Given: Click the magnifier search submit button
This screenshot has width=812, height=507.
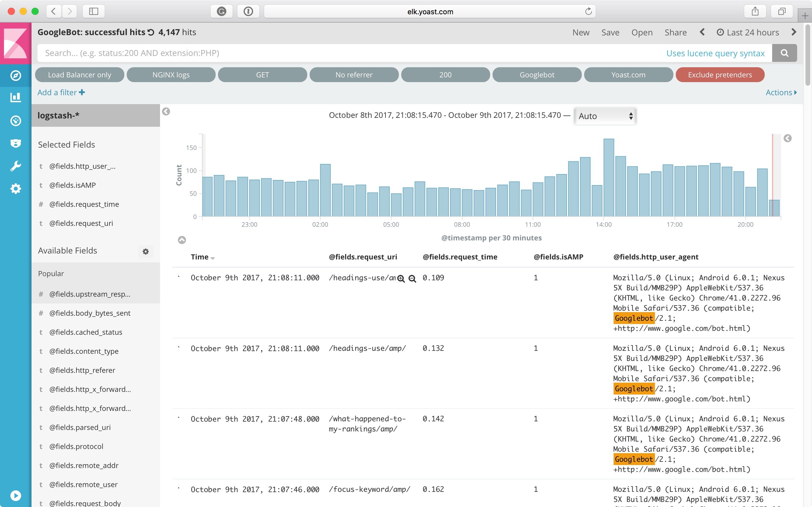Looking at the screenshot, I should pyautogui.click(x=784, y=53).
